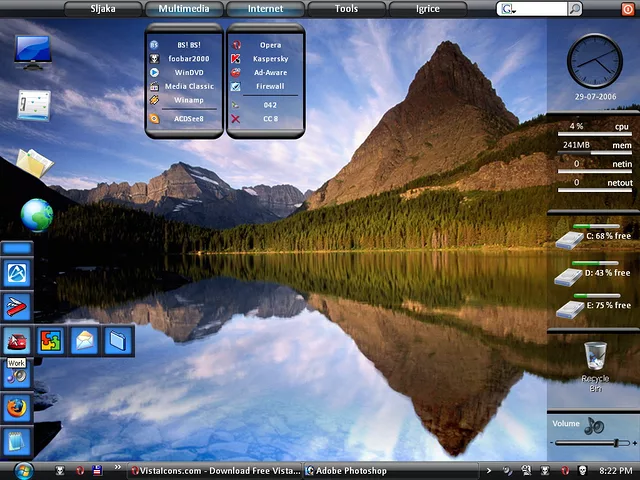This screenshot has width=640, height=480.
Task: Click the red Swiss army knife dock icon
Action: 17,305
